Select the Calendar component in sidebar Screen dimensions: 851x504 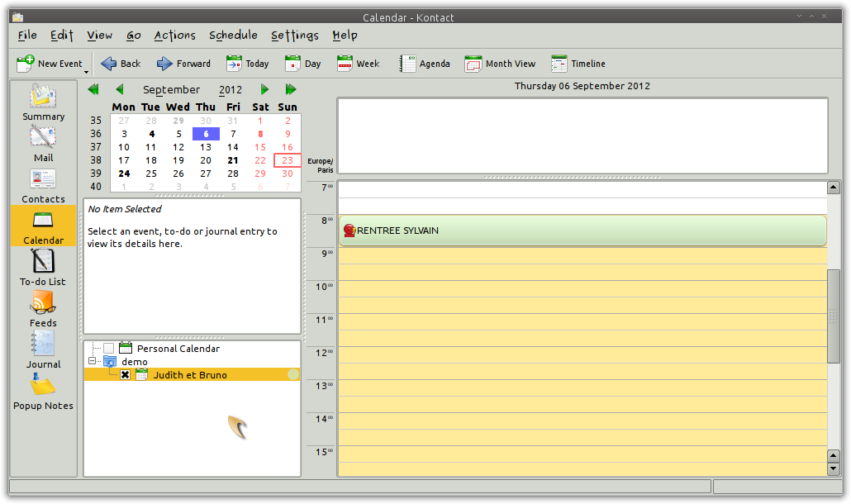pos(44,226)
